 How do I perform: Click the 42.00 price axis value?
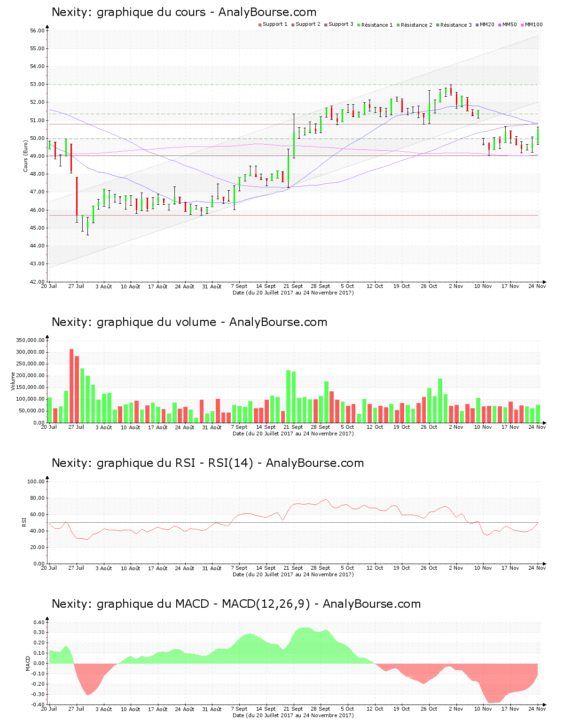(x=37, y=282)
